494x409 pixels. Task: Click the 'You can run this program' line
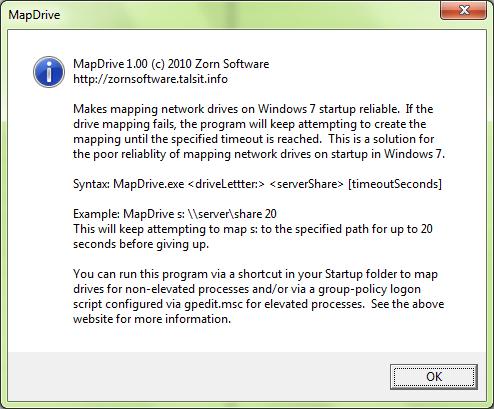point(255,274)
